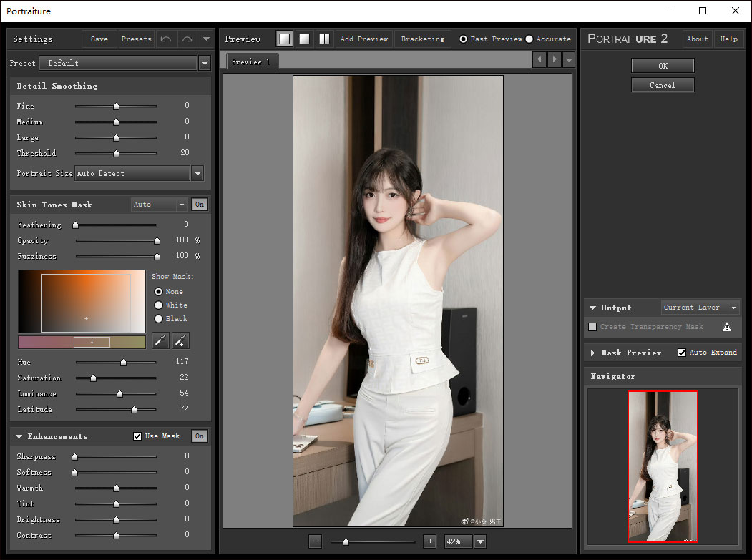The width and height of the screenshot is (752, 560).
Task: Zoom in with the plus button
Action: pos(430,541)
